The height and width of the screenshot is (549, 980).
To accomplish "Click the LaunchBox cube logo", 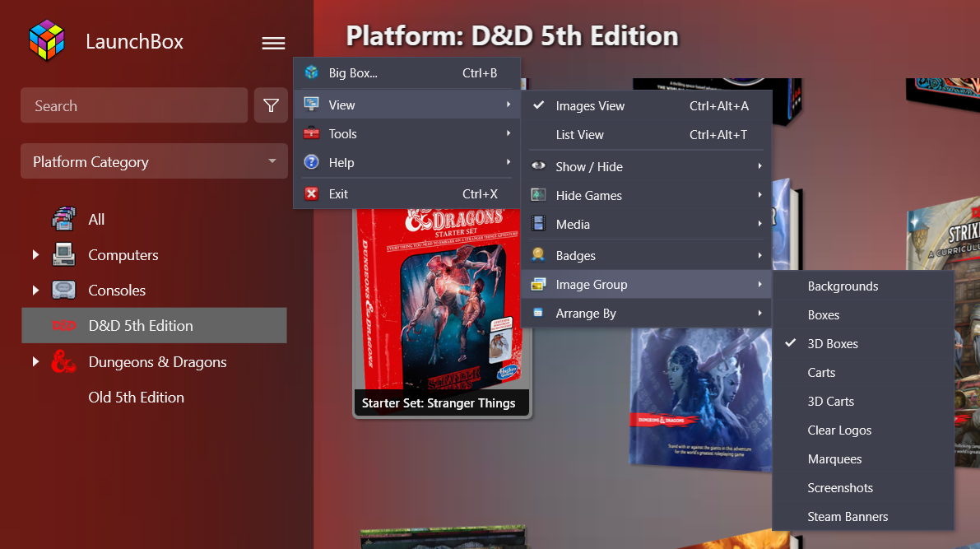I will (47, 40).
